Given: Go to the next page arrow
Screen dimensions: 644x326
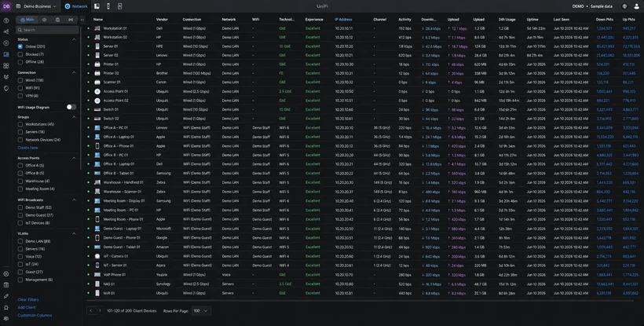Looking at the screenshot, I should tap(100, 311).
